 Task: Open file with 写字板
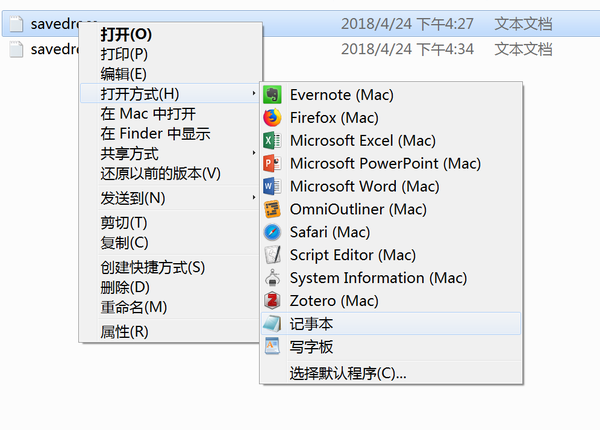click(x=391, y=347)
